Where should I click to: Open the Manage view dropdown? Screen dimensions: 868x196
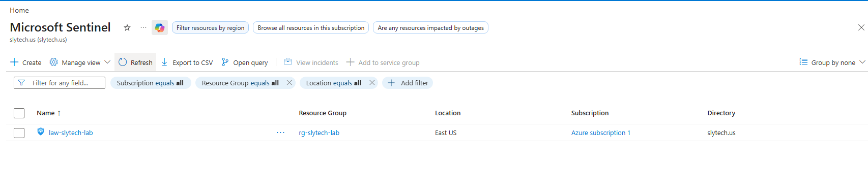[80, 62]
